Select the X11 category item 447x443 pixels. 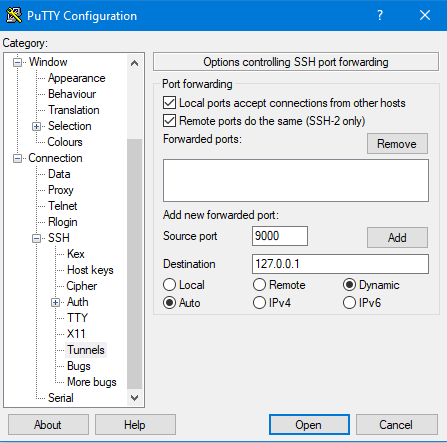click(x=76, y=334)
